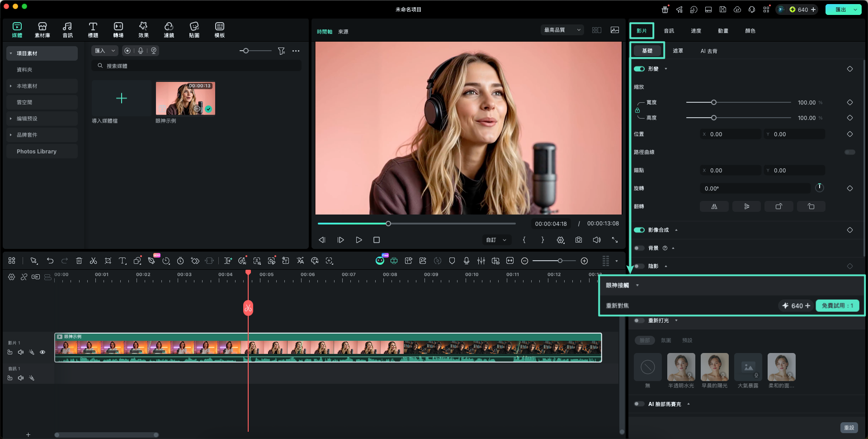This screenshot has height=439, width=868.
Task: Enable the 背景 background switch
Action: (639, 248)
